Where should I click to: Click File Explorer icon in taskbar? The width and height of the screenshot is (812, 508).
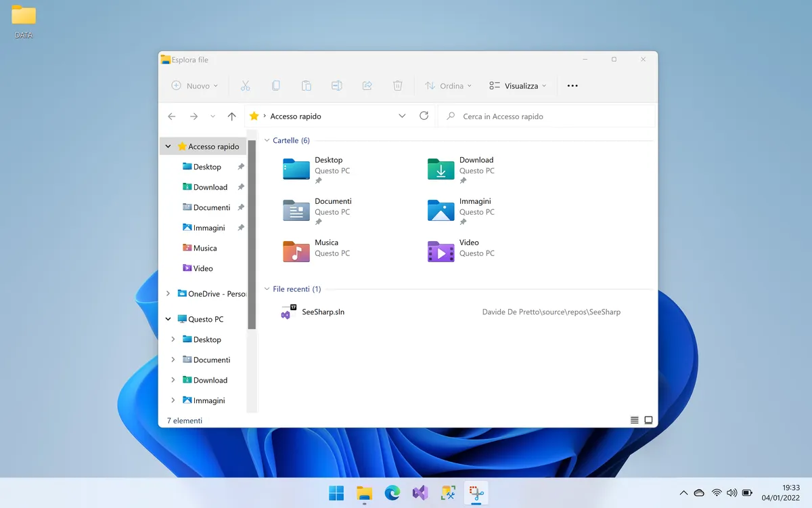(x=365, y=493)
